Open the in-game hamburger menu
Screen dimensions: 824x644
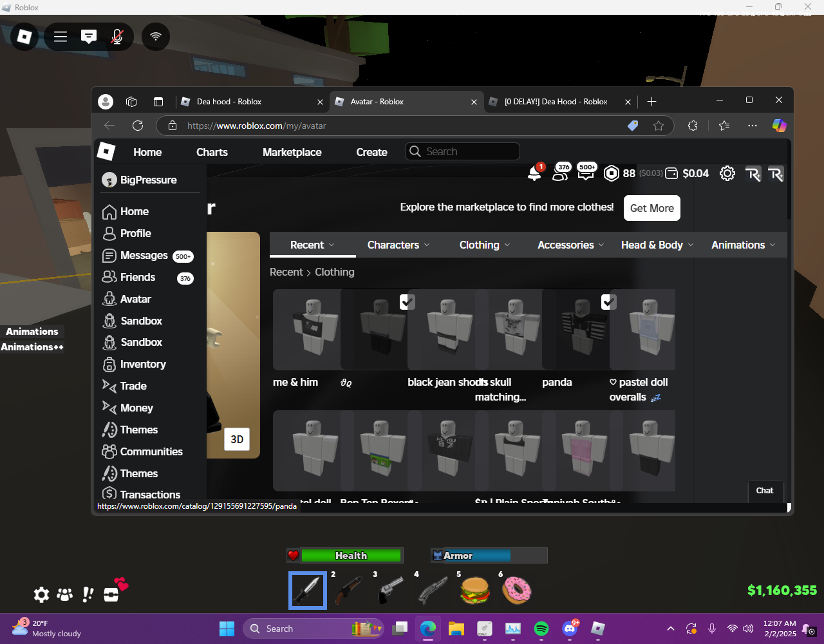pyautogui.click(x=61, y=37)
